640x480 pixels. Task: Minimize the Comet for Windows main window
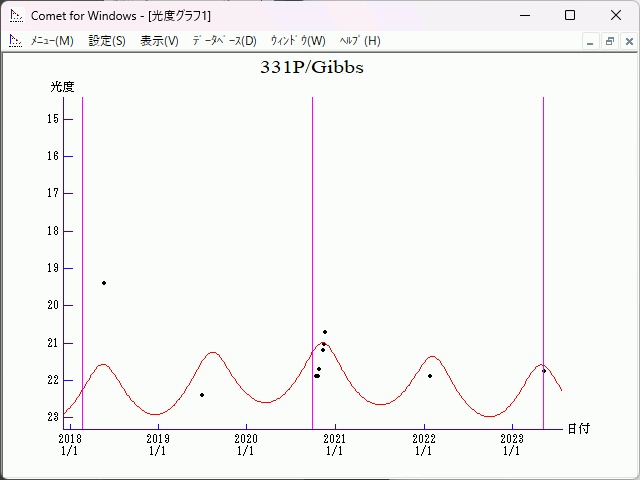525,16
